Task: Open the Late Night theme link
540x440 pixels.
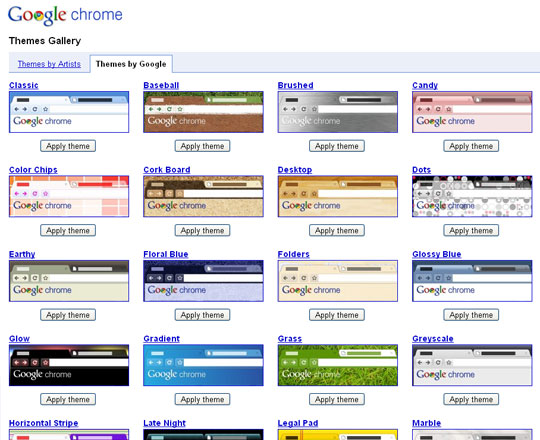Action: click(165, 423)
